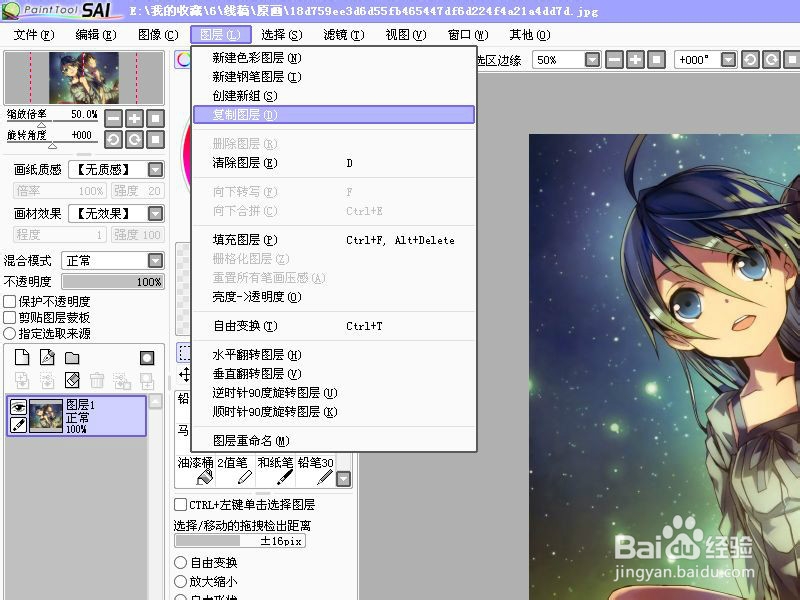
Task: Choose 自由变换 from layer menu
Action: point(334,326)
